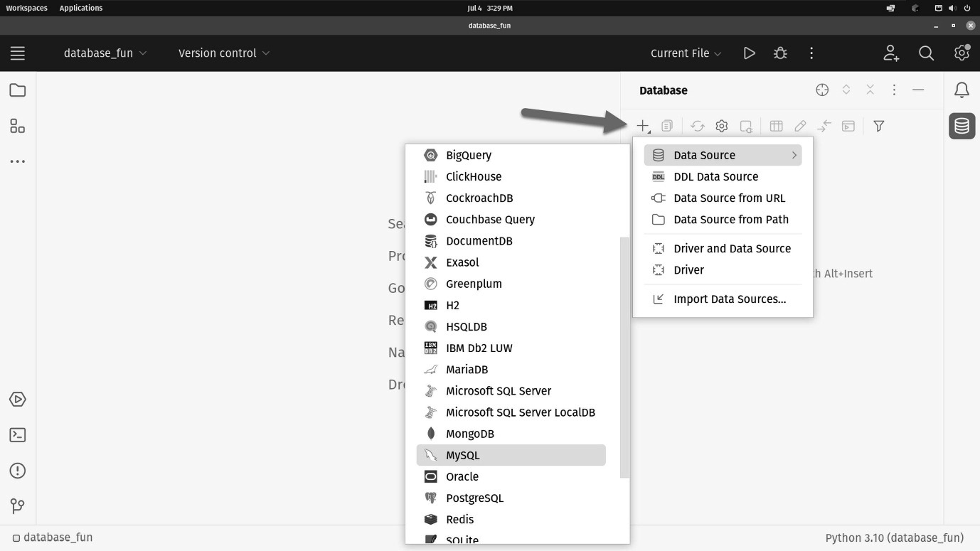980x551 pixels.
Task: Open the Problems tool window
Action: (18, 471)
